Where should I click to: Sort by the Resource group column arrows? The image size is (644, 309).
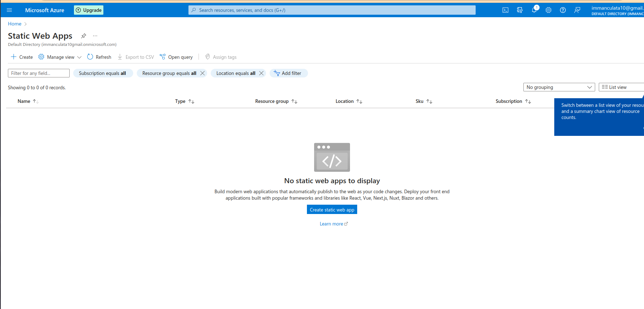pos(294,101)
